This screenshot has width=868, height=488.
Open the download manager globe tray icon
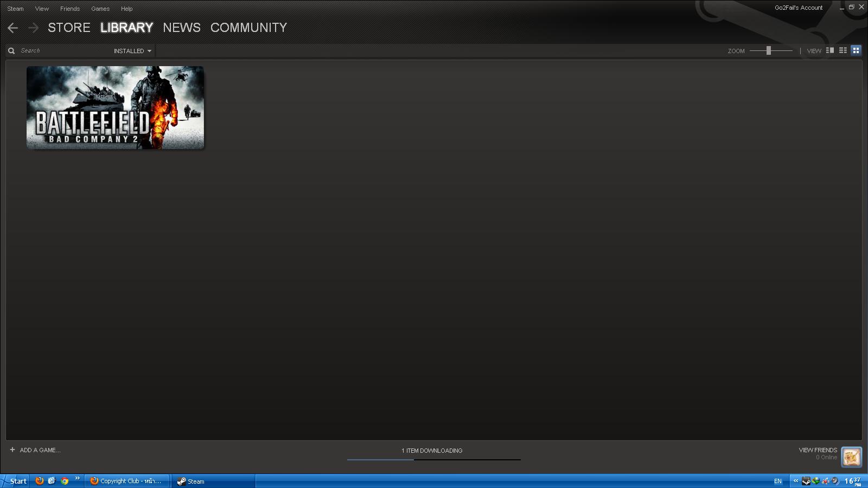pos(815,481)
